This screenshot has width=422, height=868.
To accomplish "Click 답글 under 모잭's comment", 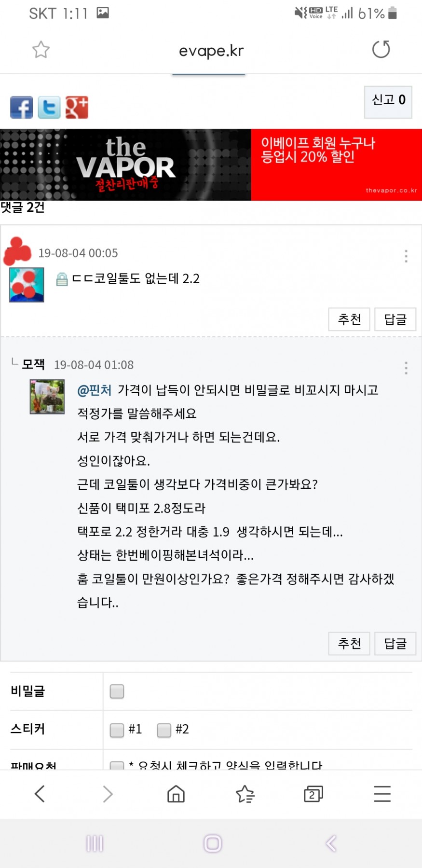I will tap(395, 643).
